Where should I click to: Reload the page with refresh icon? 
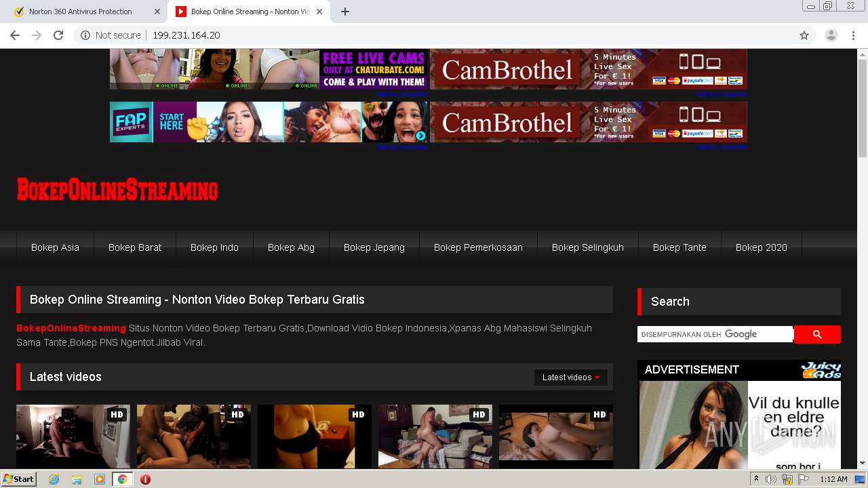coord(58,35)
